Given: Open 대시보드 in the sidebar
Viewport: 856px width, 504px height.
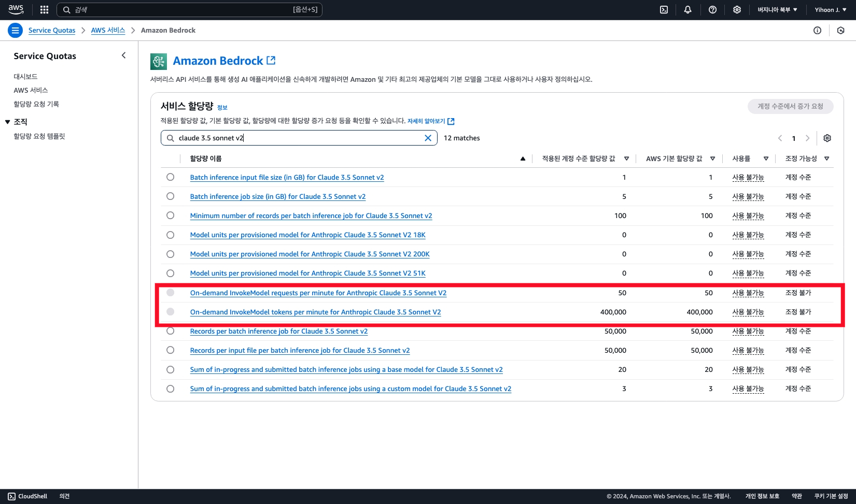Looking at the screenshot, I should 25,77.
